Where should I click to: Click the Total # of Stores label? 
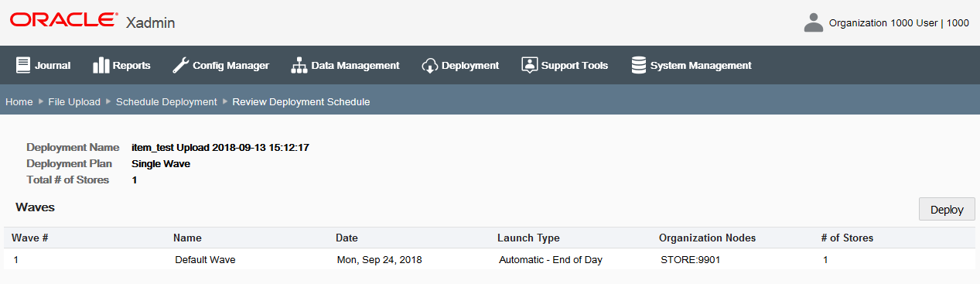(x=68, y=180)
